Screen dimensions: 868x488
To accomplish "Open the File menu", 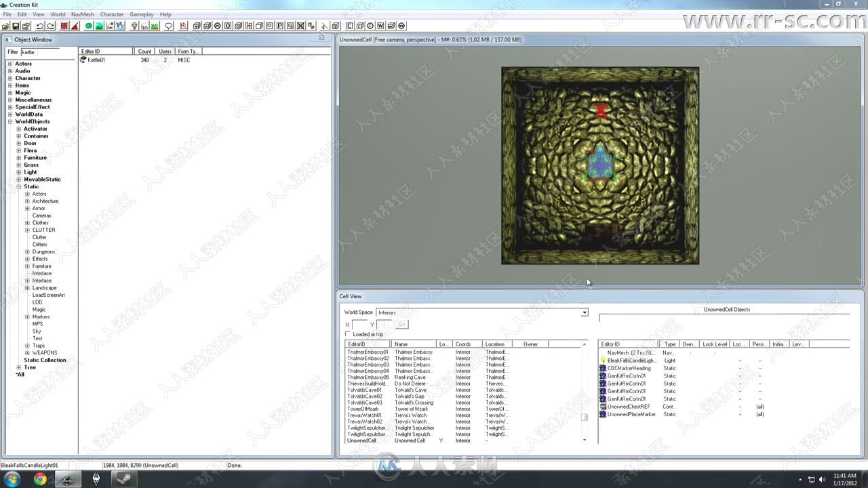I will pos(7,14).
